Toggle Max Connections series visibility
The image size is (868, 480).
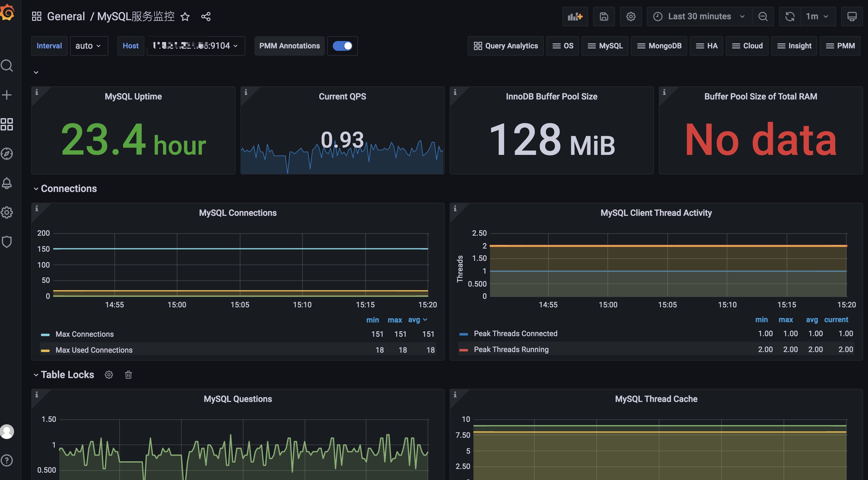click(85, 334)
